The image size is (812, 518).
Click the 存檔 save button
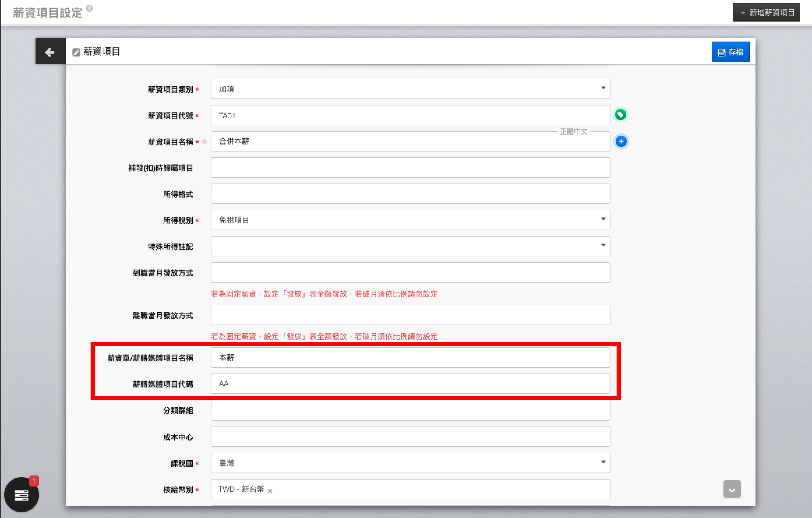[x=730, y=52]
